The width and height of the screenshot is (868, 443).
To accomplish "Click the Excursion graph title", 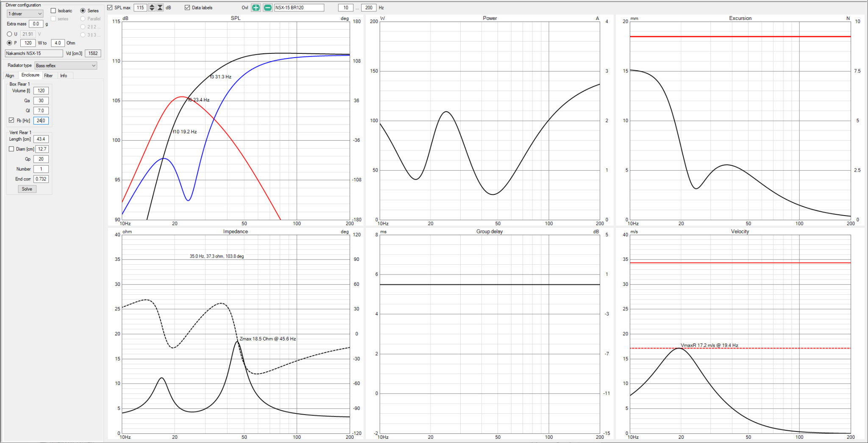I will point(740,18).
